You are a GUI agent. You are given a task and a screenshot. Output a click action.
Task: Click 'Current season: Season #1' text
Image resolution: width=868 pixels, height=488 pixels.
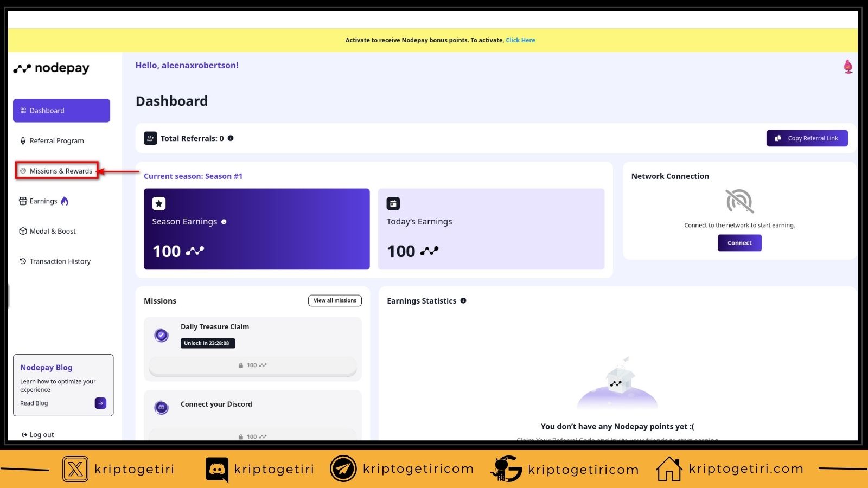[x=193, y=176]
